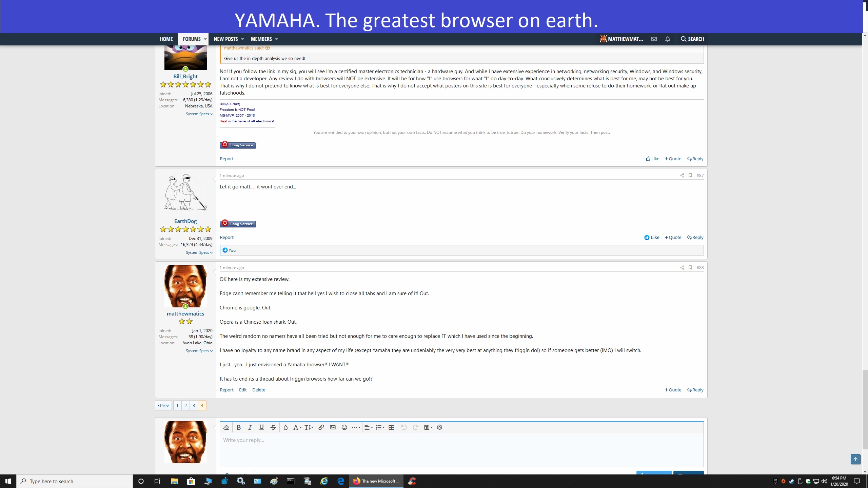The height and width of the screenshot is (488, 868).
Task: Share post #88 via share icon
Action: (x=682, y=268)
